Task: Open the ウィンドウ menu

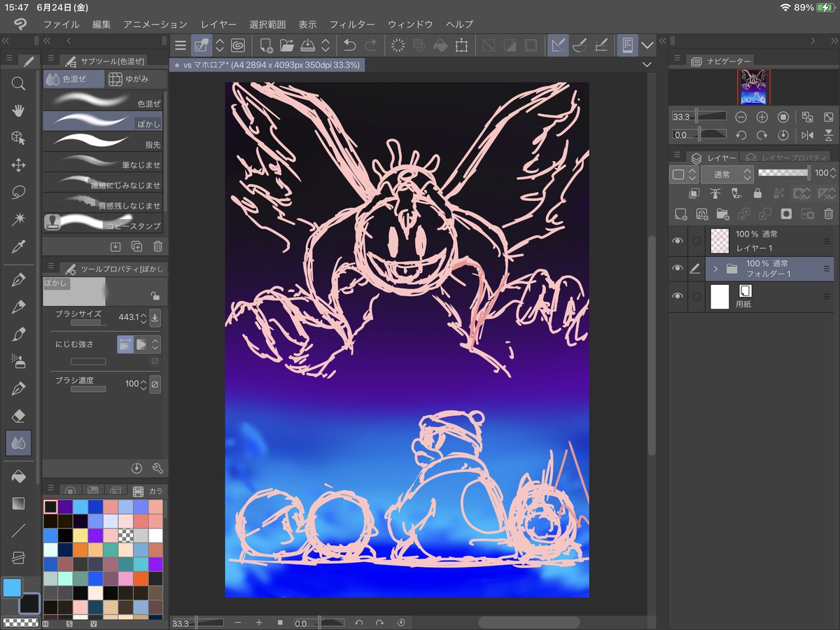Action: point(410,24)
